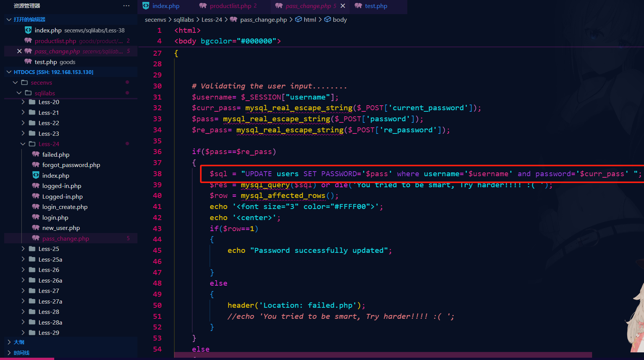
Task: Click line number 38 in the gutter
Action: tap(157, 174)
